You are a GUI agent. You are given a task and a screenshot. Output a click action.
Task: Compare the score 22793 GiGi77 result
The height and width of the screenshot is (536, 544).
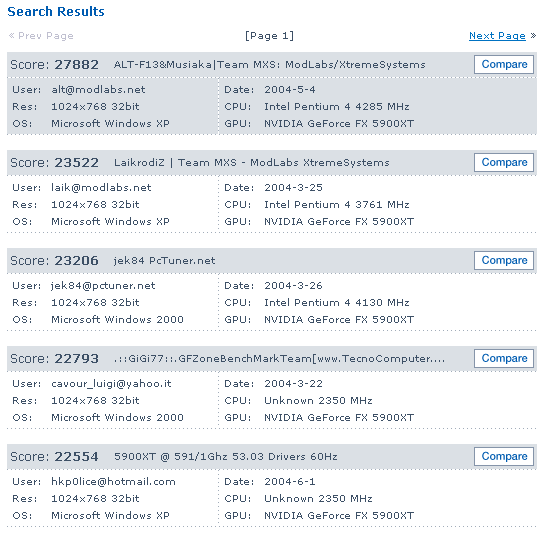click(504, 358)
